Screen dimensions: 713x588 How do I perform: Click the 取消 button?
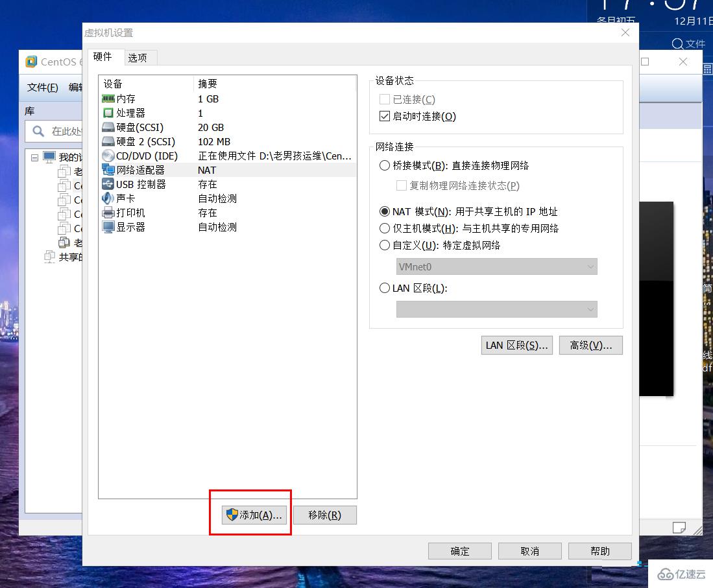pyautogui.click(x=530, y=551)
